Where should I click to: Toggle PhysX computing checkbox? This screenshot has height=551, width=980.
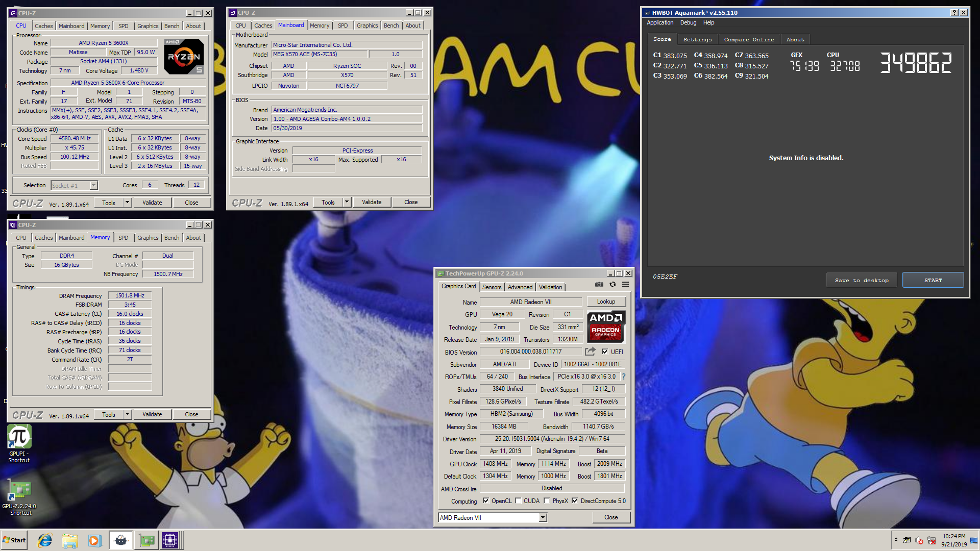tap(547, 501)
